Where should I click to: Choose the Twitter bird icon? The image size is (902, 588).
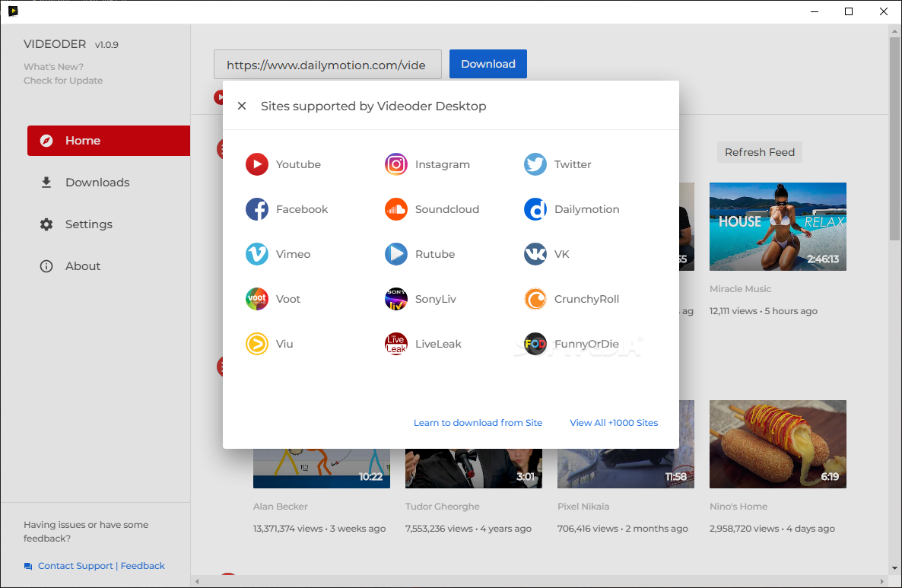point(535,164)
